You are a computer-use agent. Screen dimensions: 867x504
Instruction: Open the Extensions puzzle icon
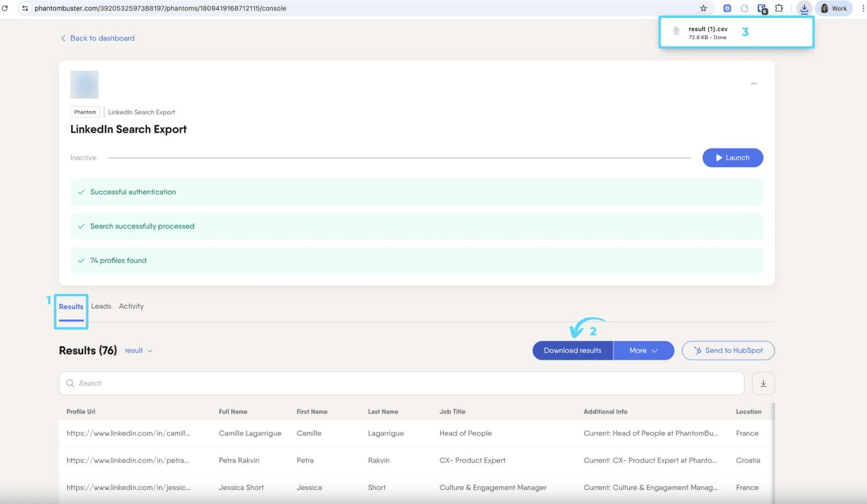tap(779, 8)
